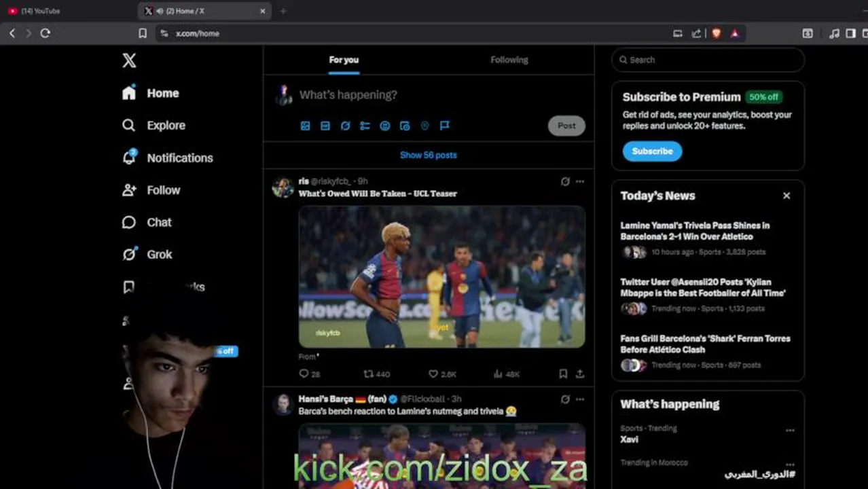Open Home from the left sidebar
This screenshot has height=489, width=868.
click(151, 93)
